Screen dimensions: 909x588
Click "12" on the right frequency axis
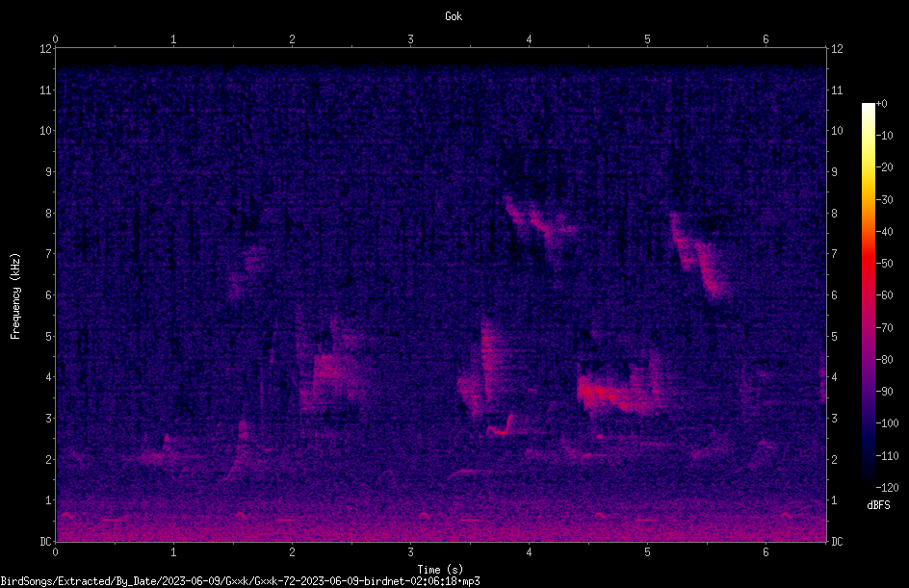tap(837, 49)
